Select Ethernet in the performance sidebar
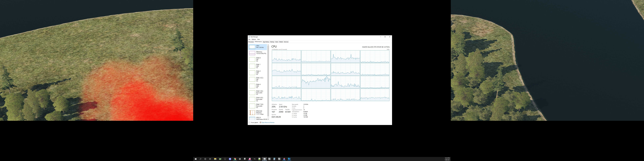Viewport: 644px width, 161px height. tap(257, 112)
